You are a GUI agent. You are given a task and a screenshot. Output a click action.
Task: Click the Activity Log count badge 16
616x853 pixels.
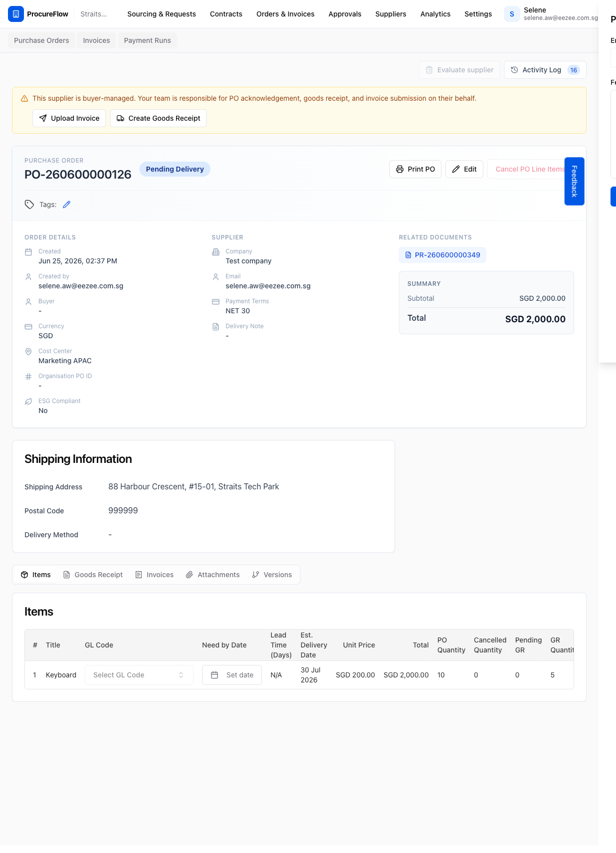point(574,70)
